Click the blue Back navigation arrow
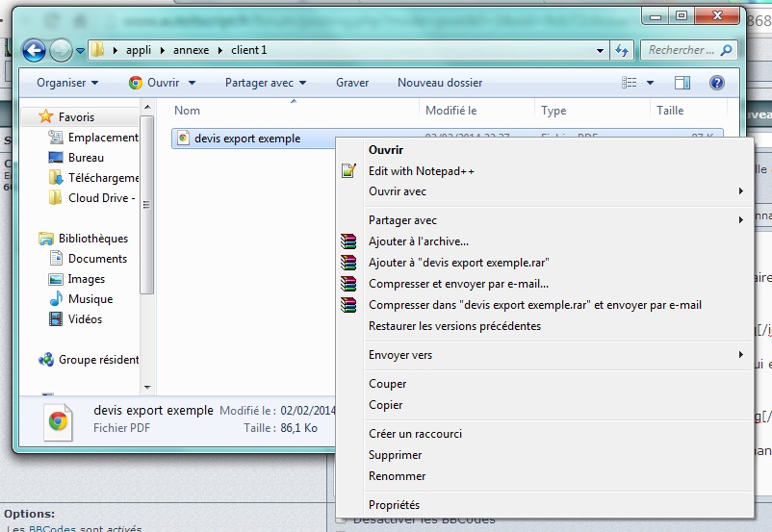The image size is (772, 532). coord(35,50)
